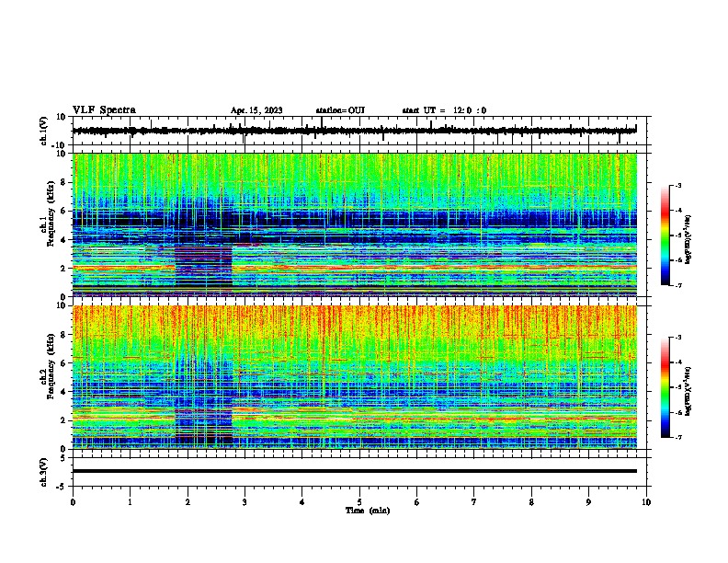This screenshot has height=563, width=728.
Task: Click the ch.1 spectrogram "8" kHz tick label
Action: coord(64,182)
